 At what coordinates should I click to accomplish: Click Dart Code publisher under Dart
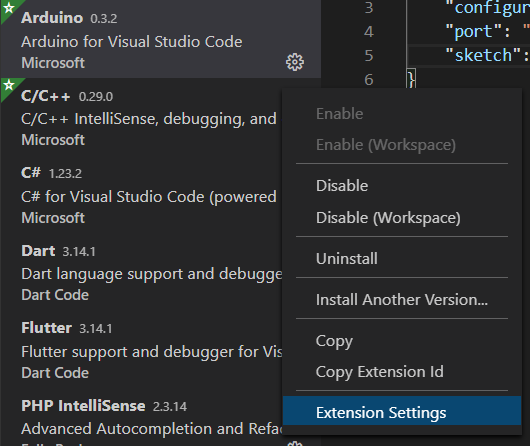pos(55,295)
